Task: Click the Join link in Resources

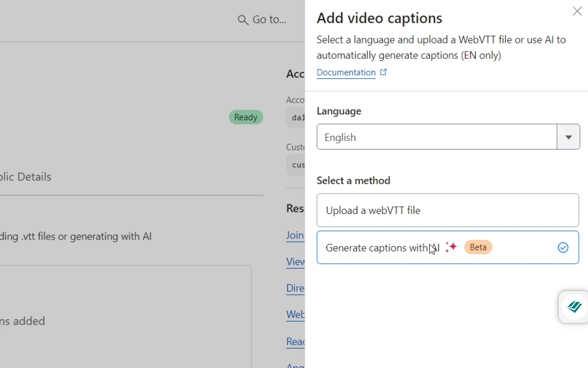Action: (295, 236)
